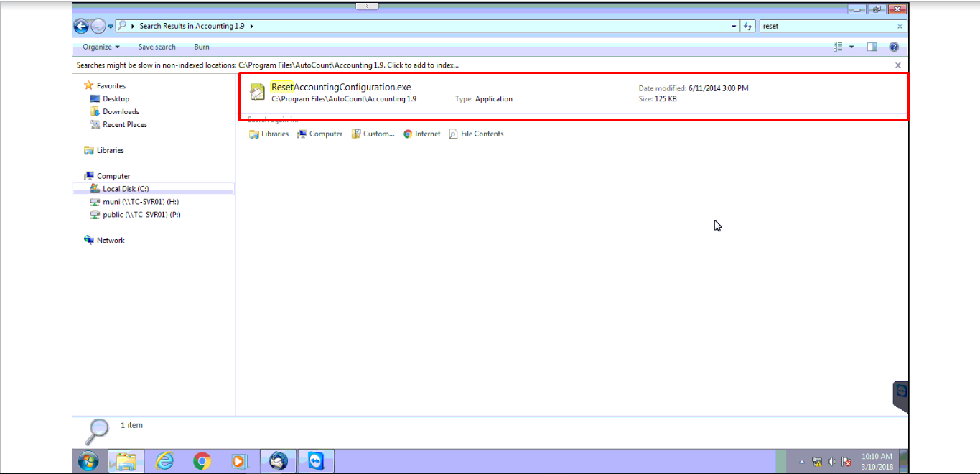Viewport: 980px width, 474px height.
Task: Click the volume speaker tray icon
Action: [831, 462]
